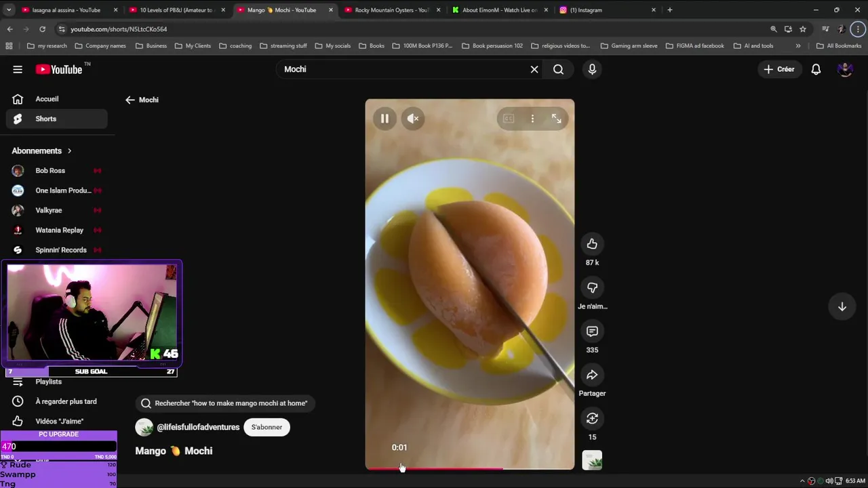Image resolution: width=868 pixels, height=488 pixels.
Task: Select Shorts in the sidebar
Action: click(57, 119)
